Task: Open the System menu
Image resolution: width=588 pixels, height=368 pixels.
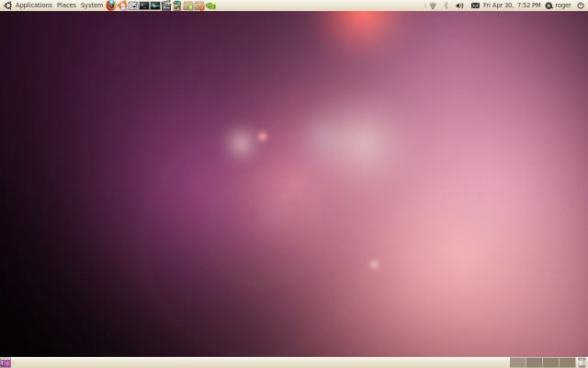Action: pyautogui.click(x=92, y=6)
